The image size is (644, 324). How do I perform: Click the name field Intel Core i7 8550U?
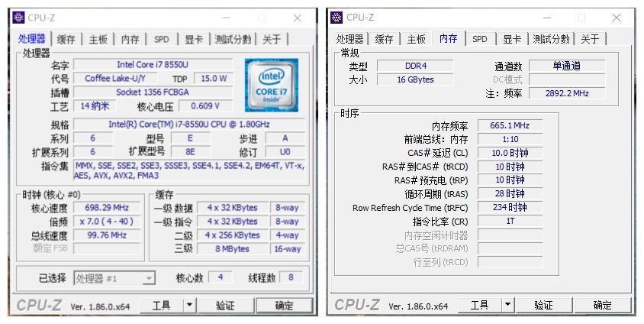[x=153, y=64]
